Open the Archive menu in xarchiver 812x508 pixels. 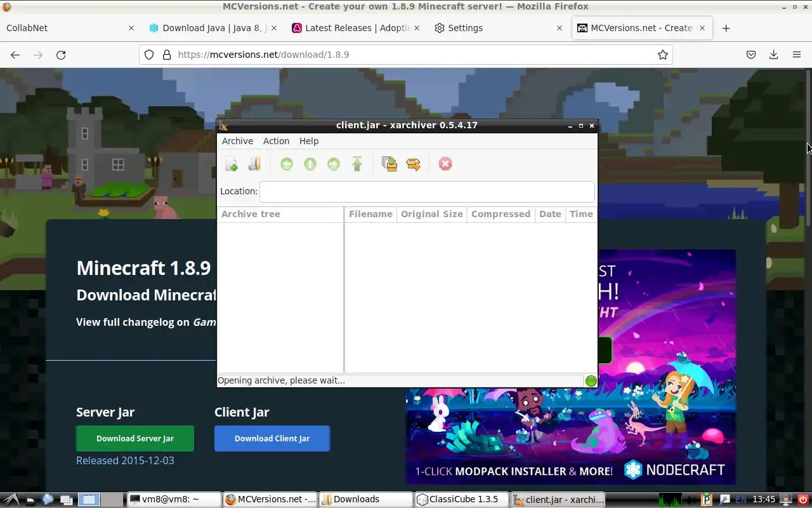(x=237, y=141)
